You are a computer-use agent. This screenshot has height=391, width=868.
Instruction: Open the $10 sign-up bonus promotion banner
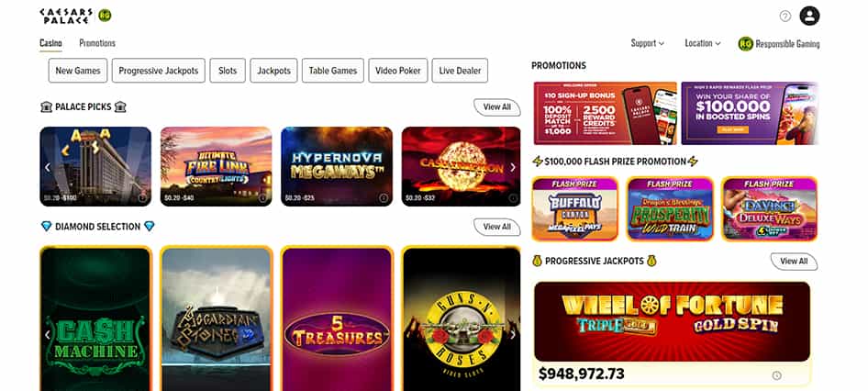coord(605,113)
